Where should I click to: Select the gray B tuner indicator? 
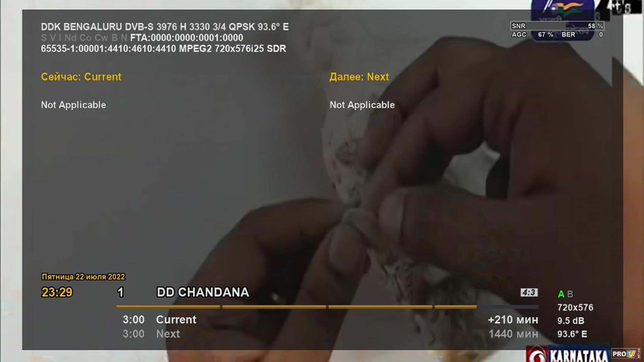point(570,294)
